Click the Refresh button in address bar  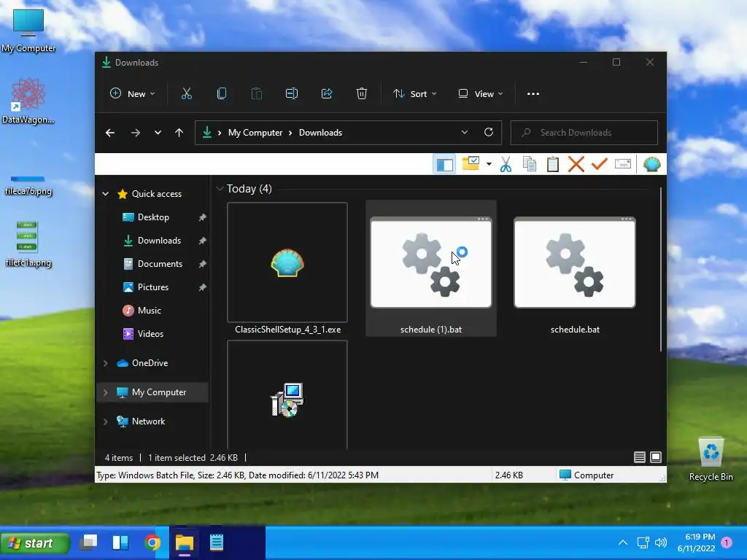point(488,133)
